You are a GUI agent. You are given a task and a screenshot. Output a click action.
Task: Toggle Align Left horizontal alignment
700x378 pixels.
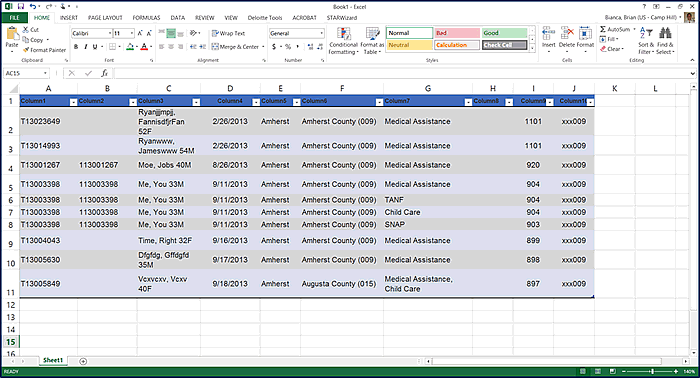pos(162,46)
